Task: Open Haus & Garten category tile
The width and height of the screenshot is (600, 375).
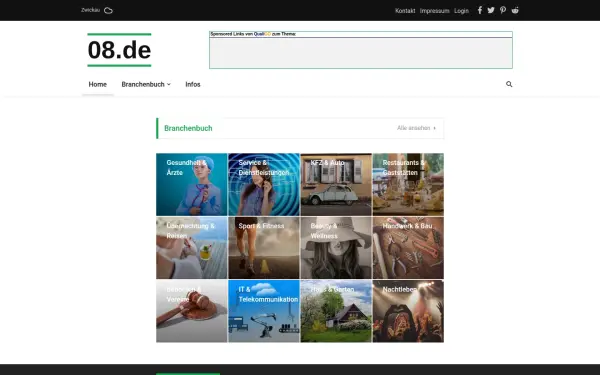Action: tap(336, 311)
